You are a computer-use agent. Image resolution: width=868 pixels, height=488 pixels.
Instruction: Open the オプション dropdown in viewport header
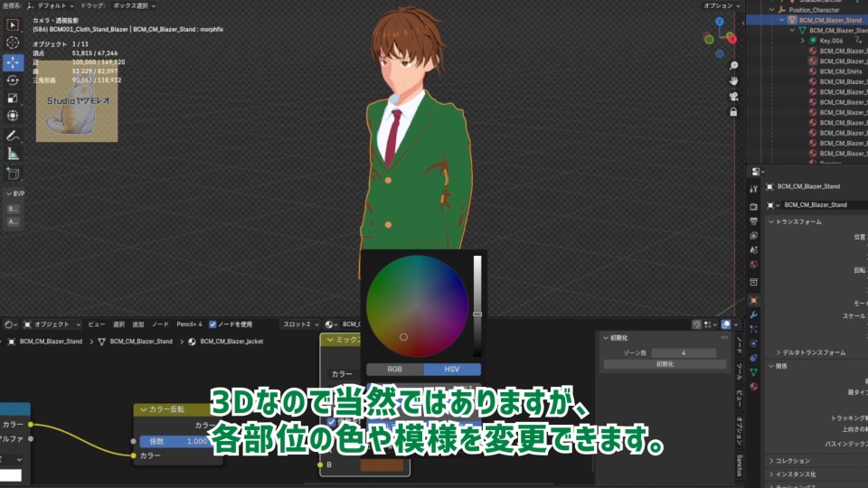722,5
